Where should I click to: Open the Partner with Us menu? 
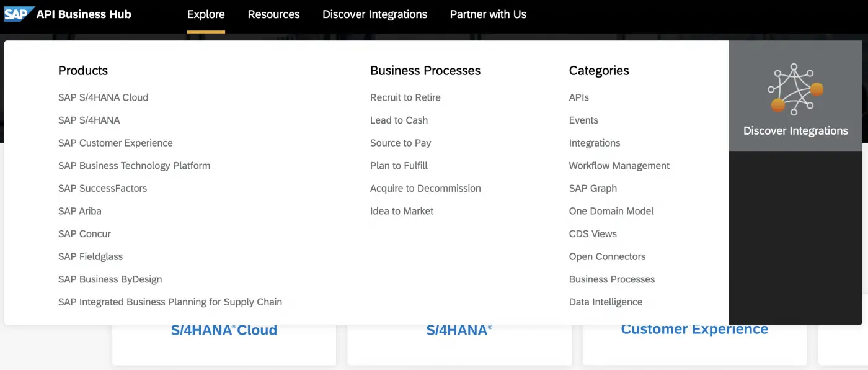[488, 14]
